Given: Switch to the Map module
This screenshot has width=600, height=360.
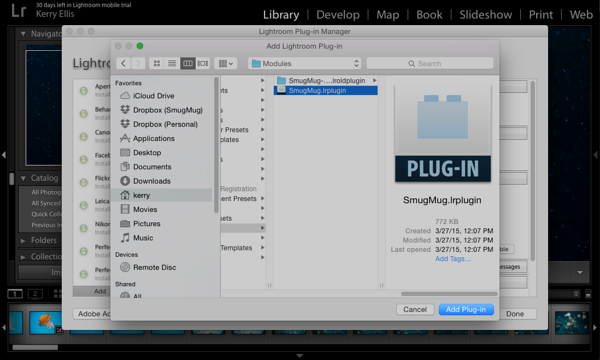Looking at the screenshot, I should tap(388, 15).
